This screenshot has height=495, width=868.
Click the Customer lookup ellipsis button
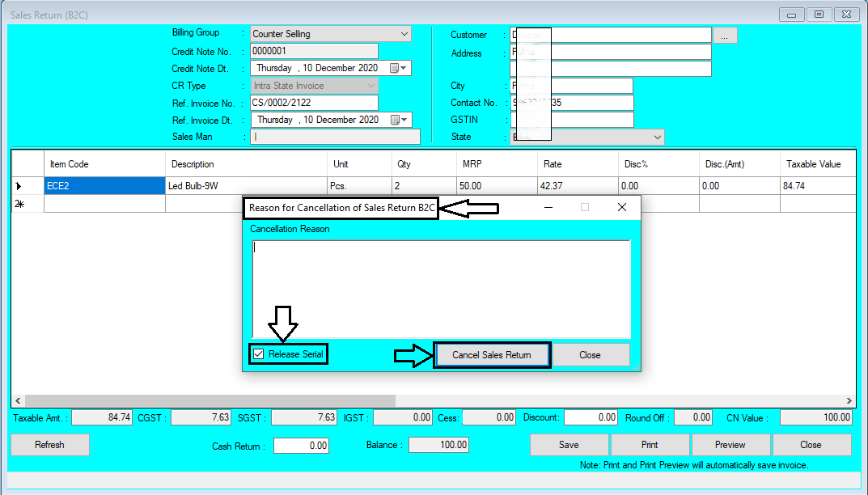coord(725,35)
